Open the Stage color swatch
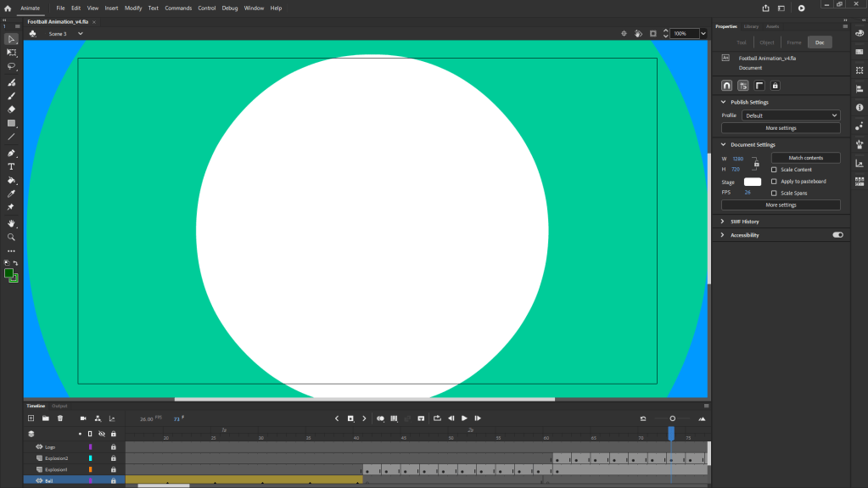This screenshot has height=488, width=868. click(753, 182)
